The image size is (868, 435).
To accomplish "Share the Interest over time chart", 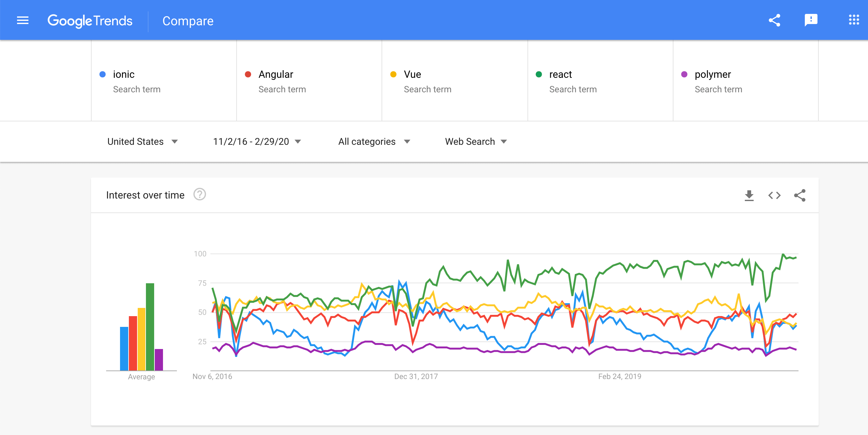I will tap(799, 195).
